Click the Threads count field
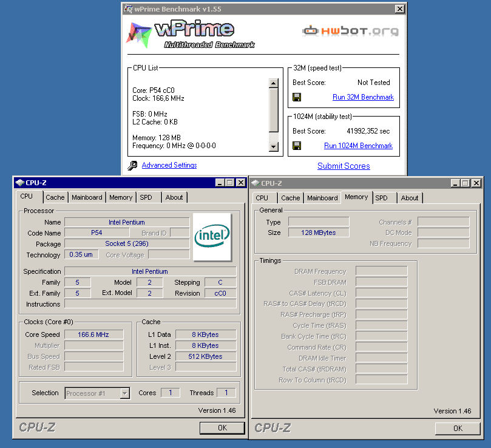 (226, 393)
